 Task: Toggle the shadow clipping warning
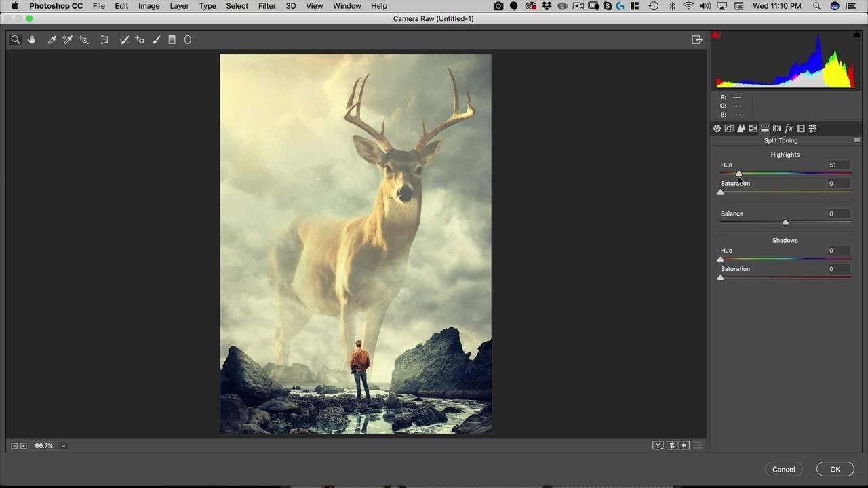[x=715, y=35]
